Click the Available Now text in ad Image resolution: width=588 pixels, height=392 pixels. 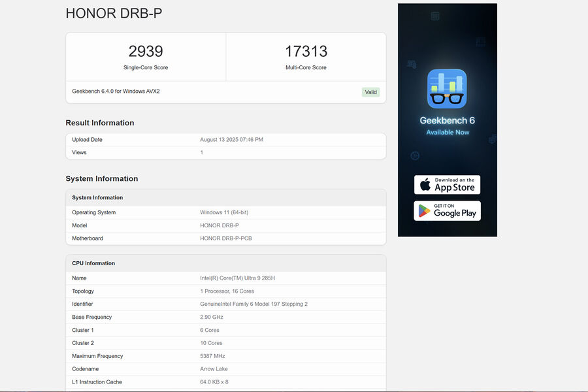tap(448, 133)
